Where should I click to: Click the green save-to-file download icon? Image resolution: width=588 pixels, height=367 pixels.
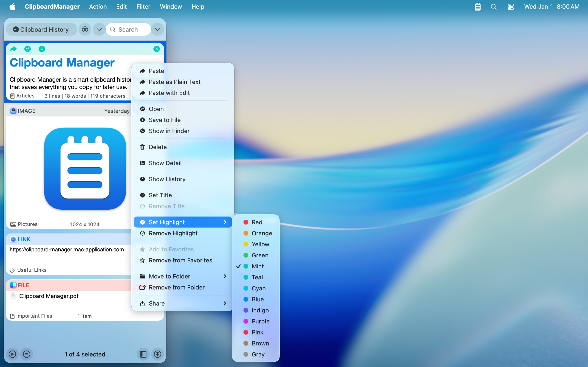(42, 49)
